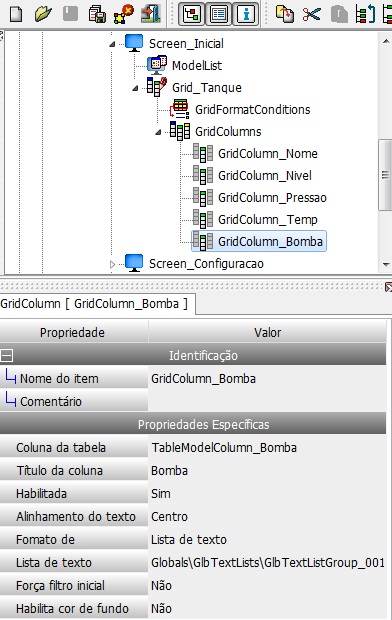Click tree scrollbar up arrow
This screenshot has height=620, width=392.
click(386, 41)
